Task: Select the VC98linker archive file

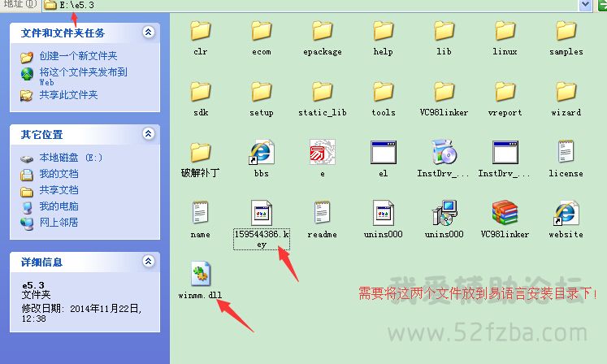Action: (x=505, y=213)
